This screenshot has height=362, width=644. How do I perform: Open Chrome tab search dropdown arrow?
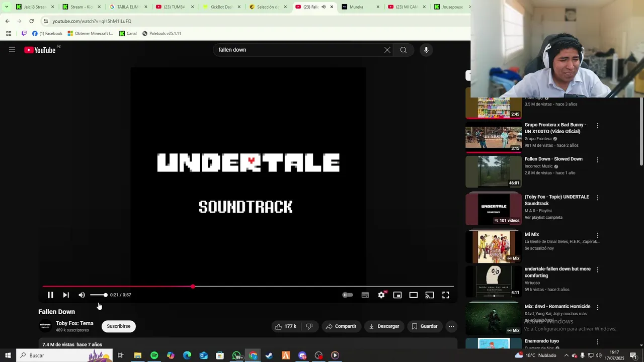coord(6,7)
